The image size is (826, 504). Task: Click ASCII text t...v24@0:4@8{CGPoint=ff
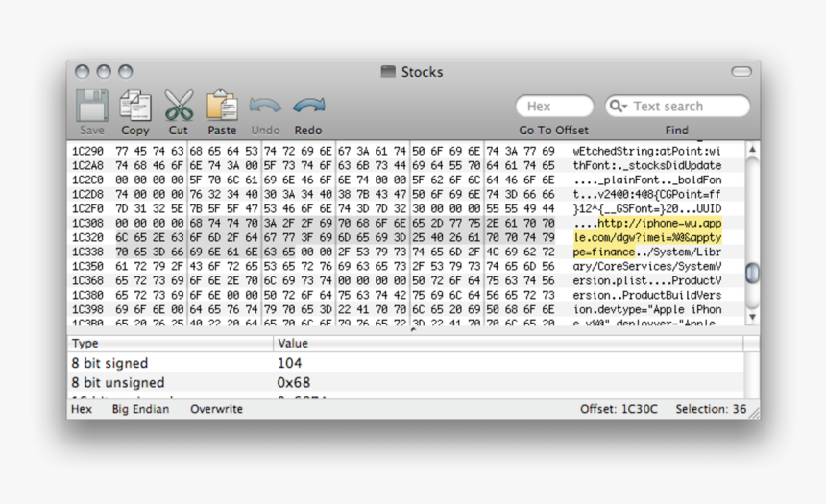[647, 194]
